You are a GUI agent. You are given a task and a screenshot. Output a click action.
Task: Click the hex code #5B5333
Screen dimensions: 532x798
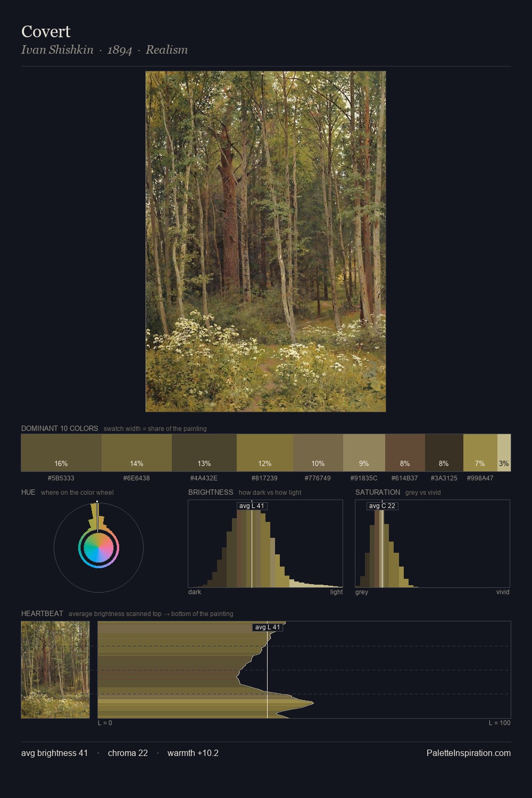61,478
